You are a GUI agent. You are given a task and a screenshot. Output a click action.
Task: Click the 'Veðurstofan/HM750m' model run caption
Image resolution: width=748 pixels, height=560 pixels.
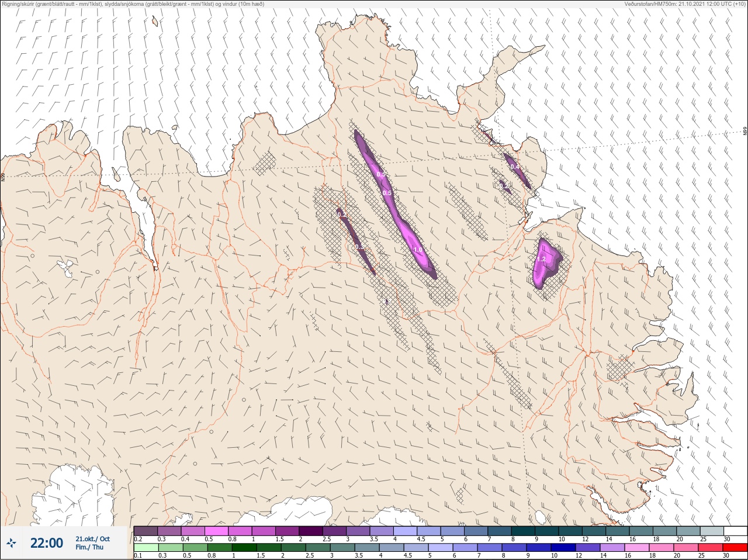(x=685, y=4)
